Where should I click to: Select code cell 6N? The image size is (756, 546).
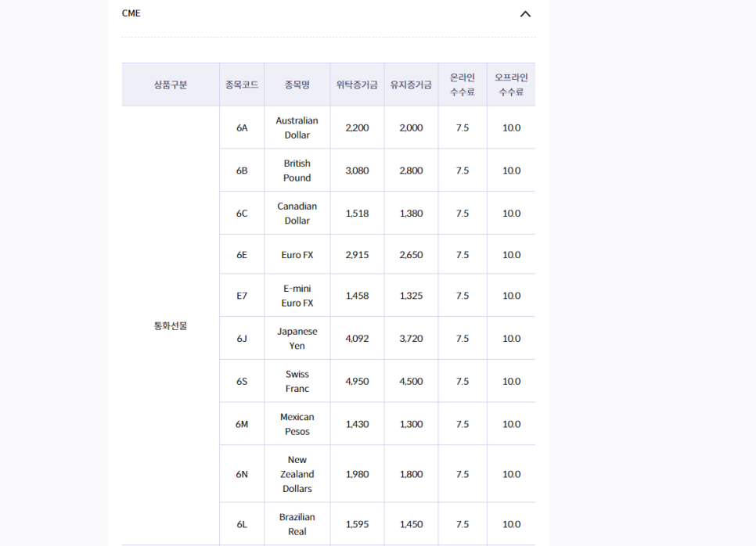pyautogui.click(x=242, y=475)
